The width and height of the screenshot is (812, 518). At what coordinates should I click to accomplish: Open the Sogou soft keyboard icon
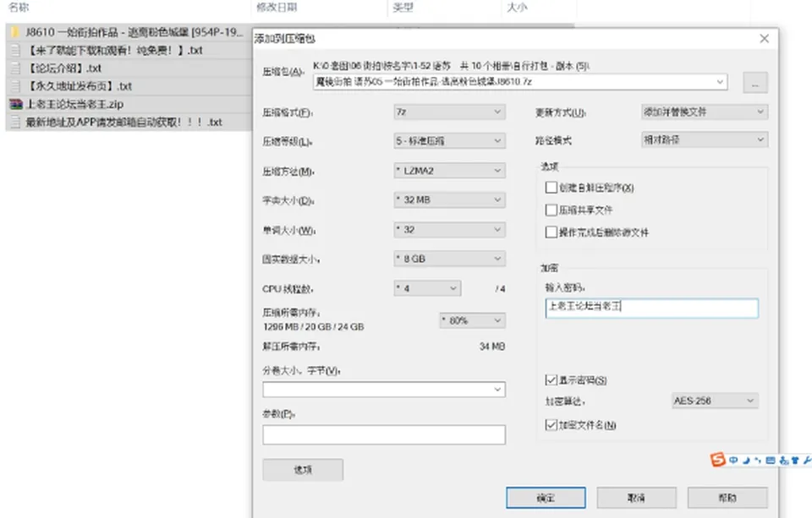[x=771, y=460]
